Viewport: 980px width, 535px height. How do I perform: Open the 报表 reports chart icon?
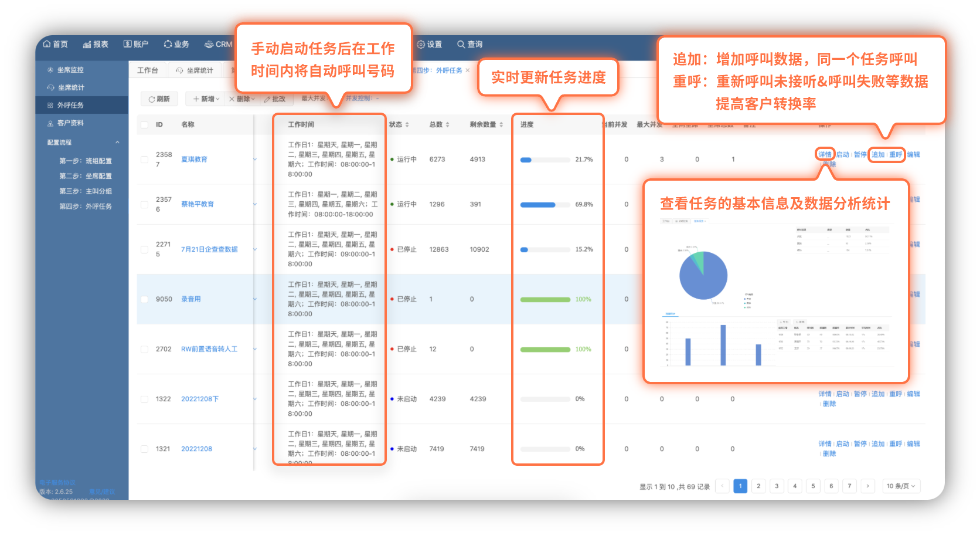point(87,45)
